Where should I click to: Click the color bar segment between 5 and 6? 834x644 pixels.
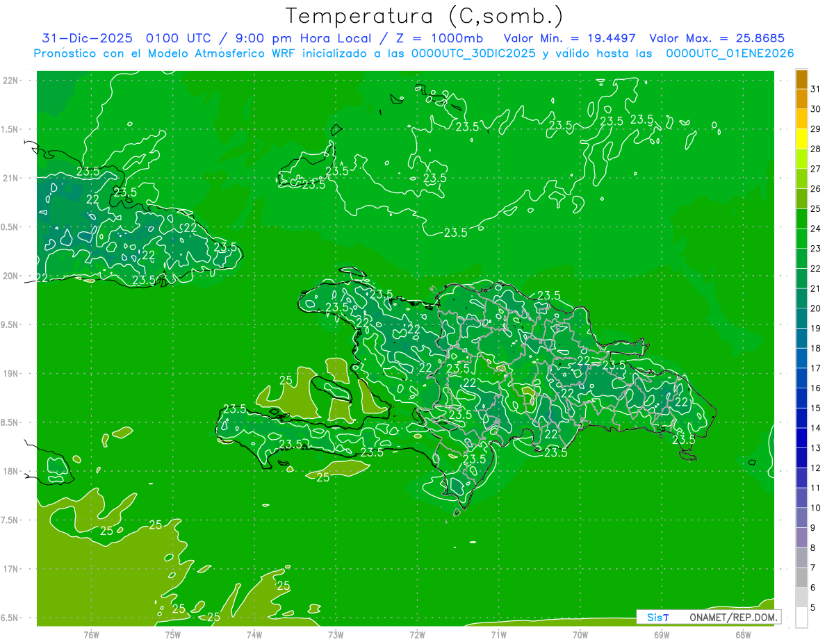pyautogui.click(x=801, y=597)
